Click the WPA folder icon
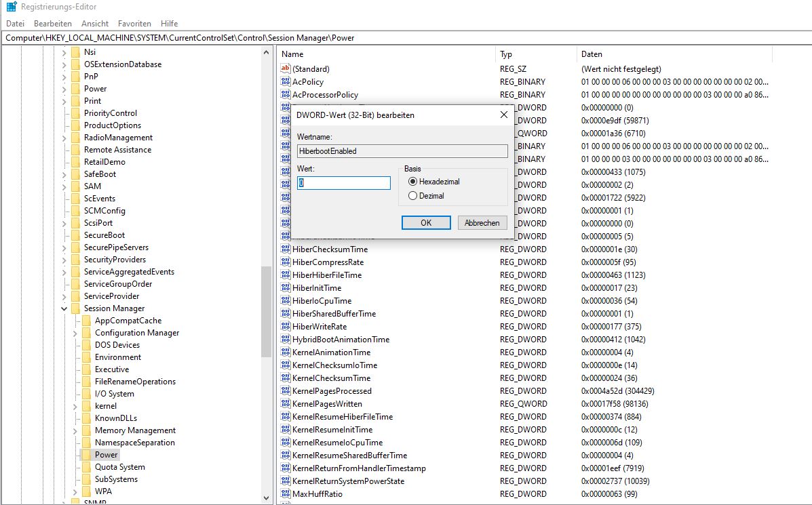Viewport: 812px width, 505px height. 86,491
